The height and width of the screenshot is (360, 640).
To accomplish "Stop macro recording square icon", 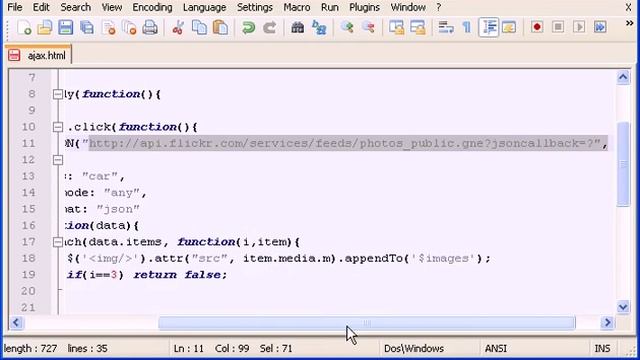I will click(x=558, y=27).
